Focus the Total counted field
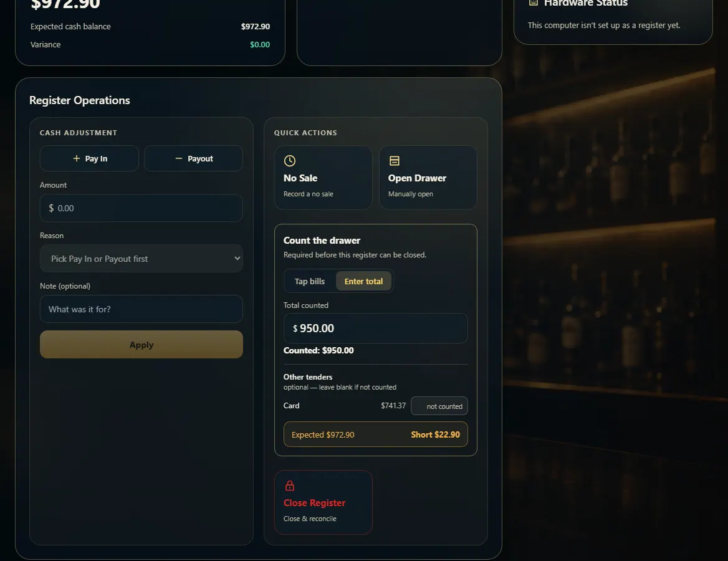 click(376, 328)
